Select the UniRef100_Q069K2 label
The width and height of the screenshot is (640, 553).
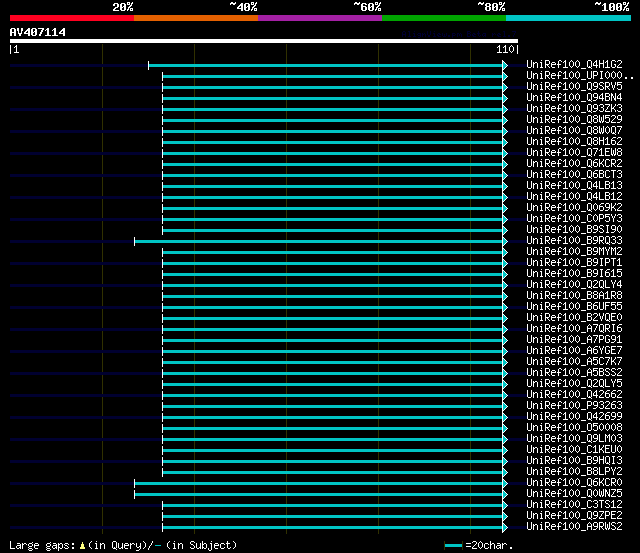[x=574, y=208]
